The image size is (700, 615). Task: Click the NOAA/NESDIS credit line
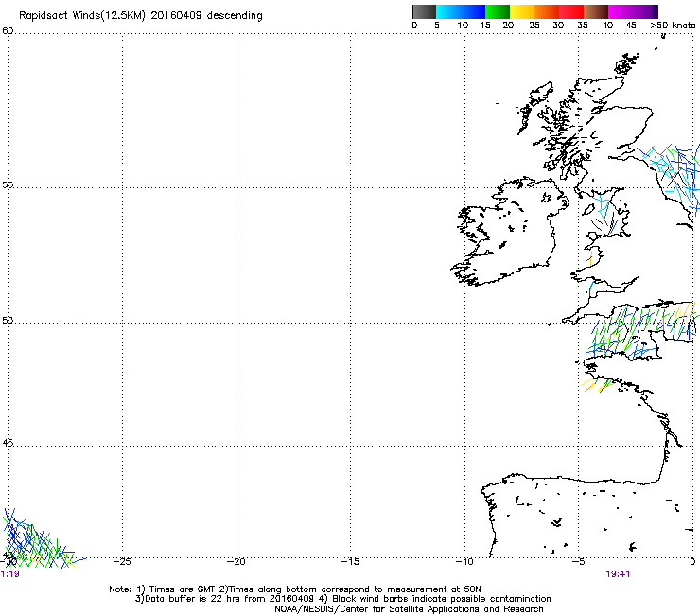click(409, 609)
